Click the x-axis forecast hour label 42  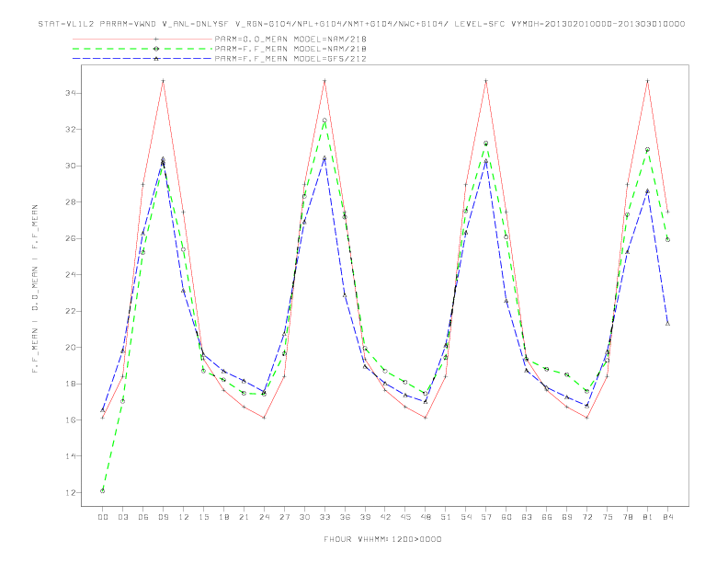(x=385, y=517)
